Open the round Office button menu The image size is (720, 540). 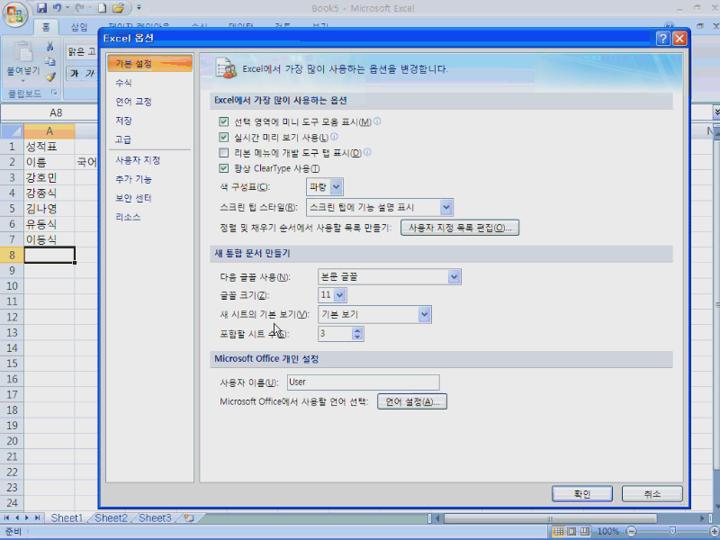(x=15, y=15)
